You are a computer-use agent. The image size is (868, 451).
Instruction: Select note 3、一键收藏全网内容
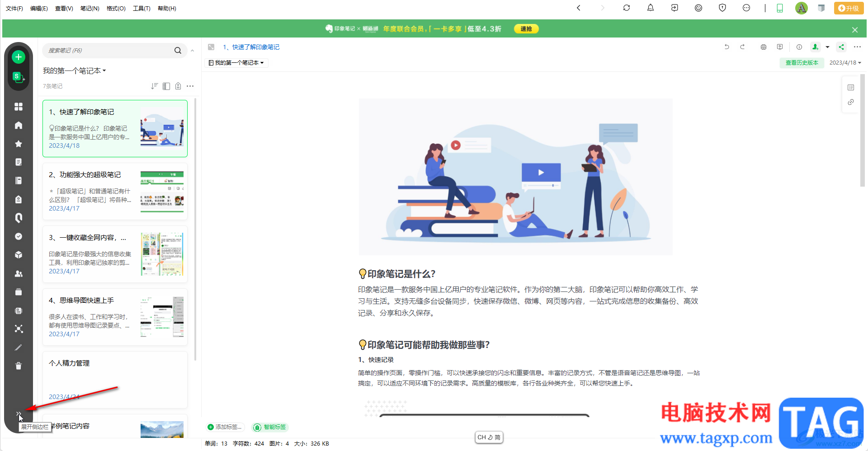115,254
